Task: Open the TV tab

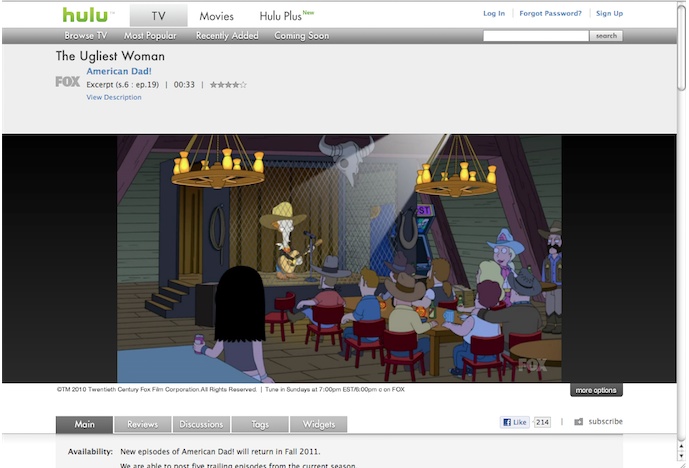Action: point(158,15)
